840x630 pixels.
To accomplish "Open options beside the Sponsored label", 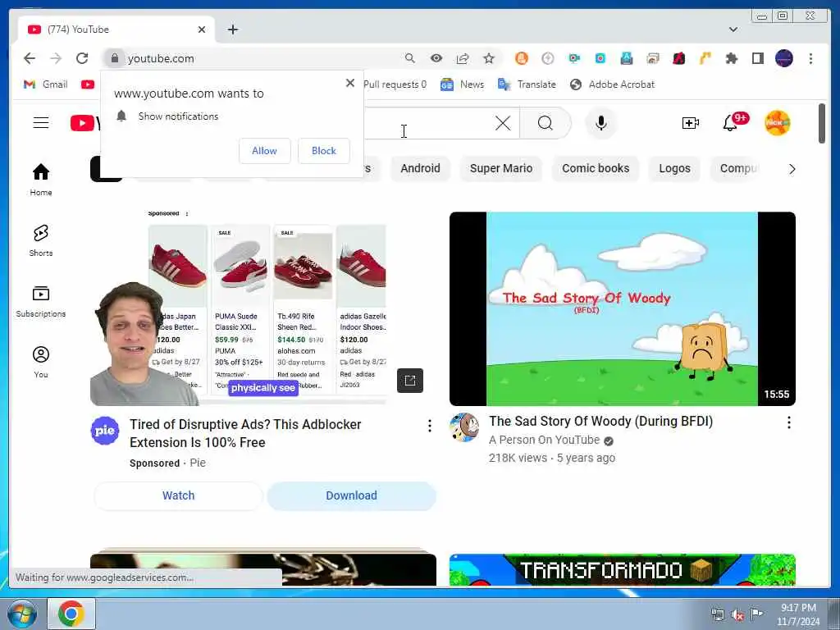I will pos(186,214).
